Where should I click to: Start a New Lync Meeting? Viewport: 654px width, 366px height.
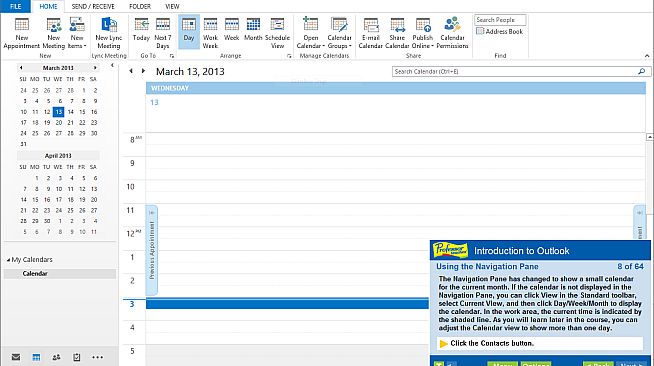(108, 33)
